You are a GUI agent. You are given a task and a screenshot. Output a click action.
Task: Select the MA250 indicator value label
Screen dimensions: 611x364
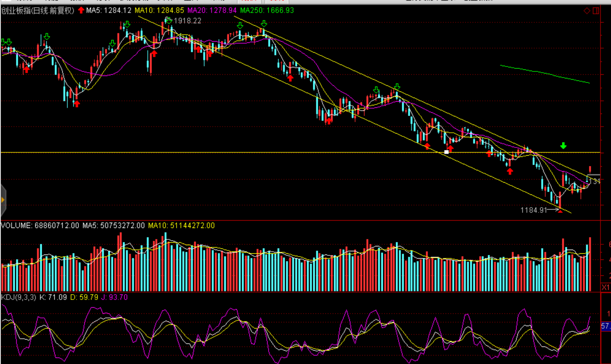tap(267, 11)
